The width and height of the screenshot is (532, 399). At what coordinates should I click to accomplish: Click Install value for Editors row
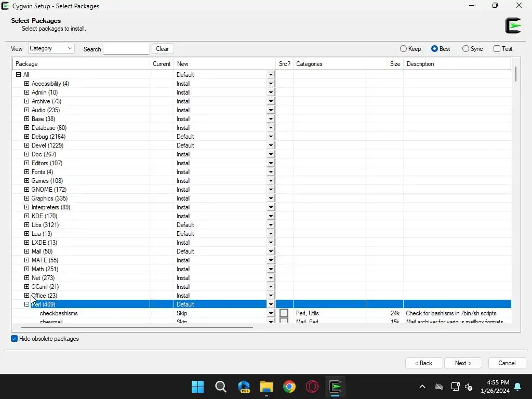click(183, 163)
